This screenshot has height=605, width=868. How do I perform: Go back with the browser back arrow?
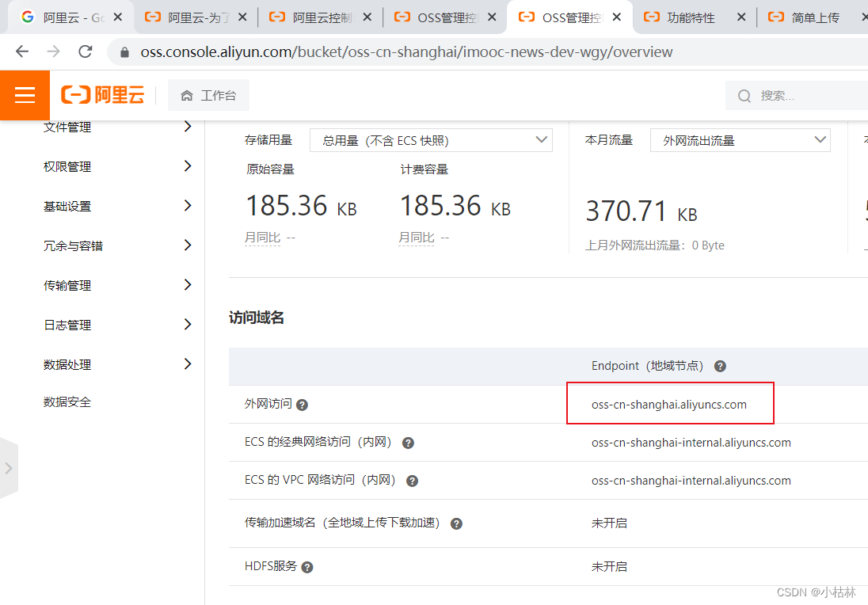coord(22,51)
